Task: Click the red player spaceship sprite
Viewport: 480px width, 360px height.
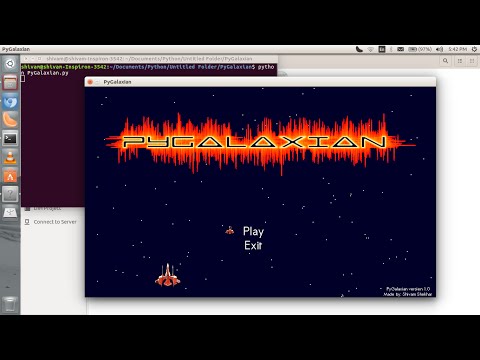Action: coord(167,276)
